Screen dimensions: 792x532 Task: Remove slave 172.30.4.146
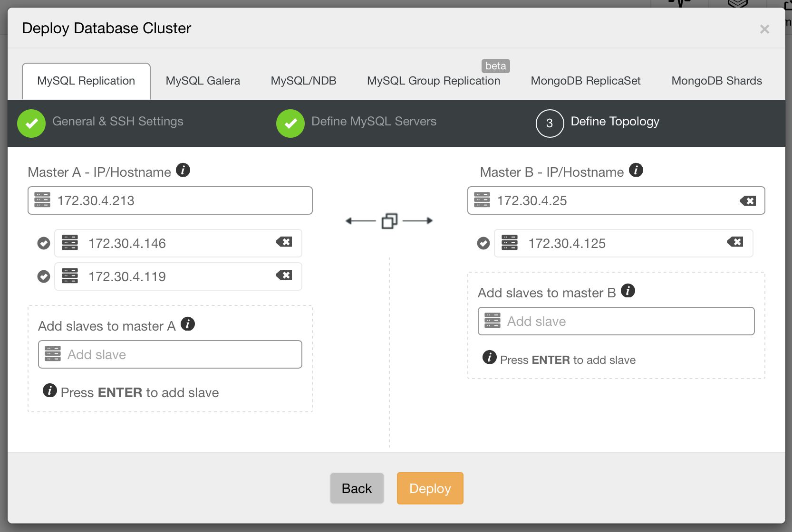point(284,242)
